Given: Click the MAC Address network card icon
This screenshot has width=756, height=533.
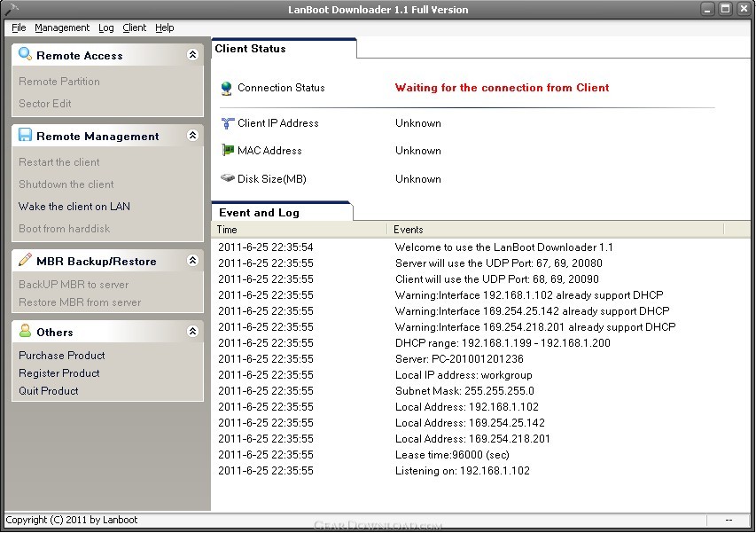Looking at the screenshot, I should (227, 151).
